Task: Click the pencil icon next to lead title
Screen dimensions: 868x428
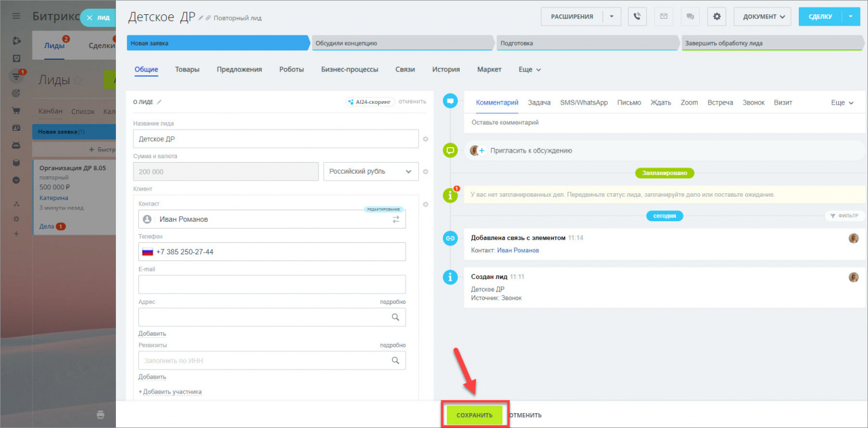Action: pyautogui.click(x=201, y=18)
